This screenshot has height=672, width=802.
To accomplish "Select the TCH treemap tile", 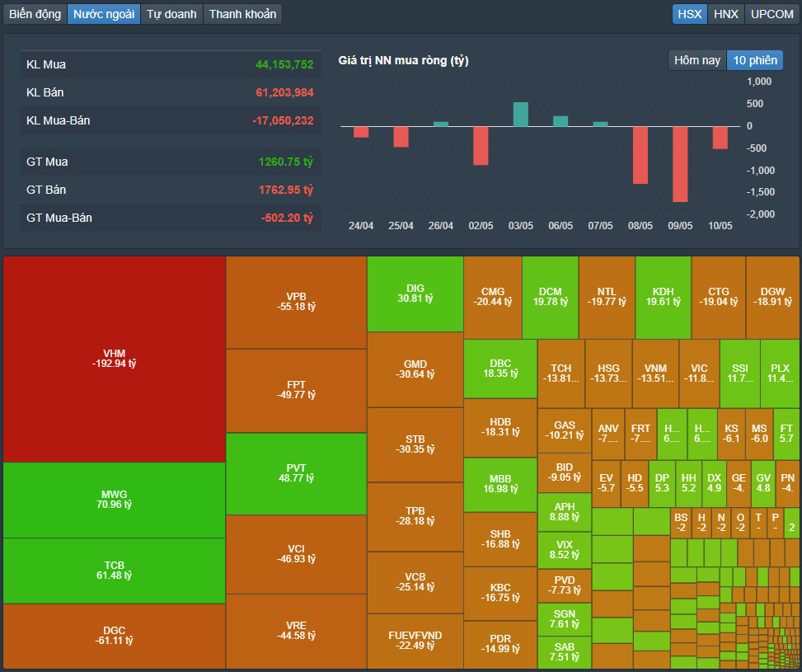I will 561,374.
